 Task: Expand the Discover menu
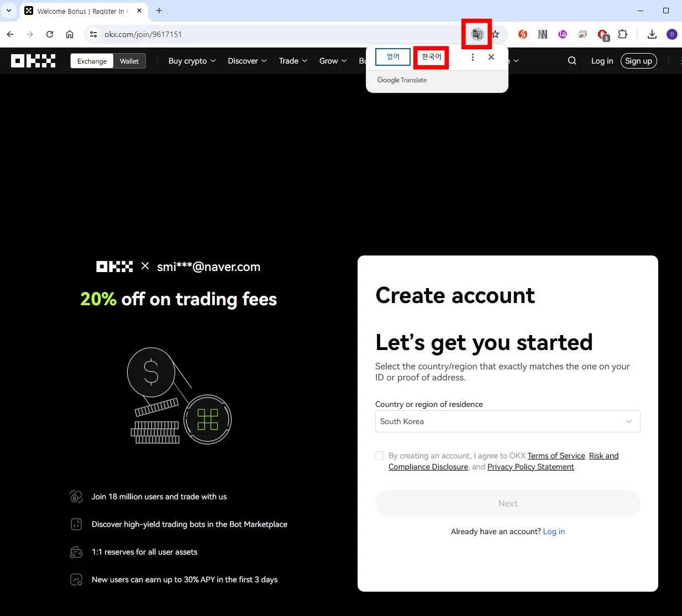[247, 61]
